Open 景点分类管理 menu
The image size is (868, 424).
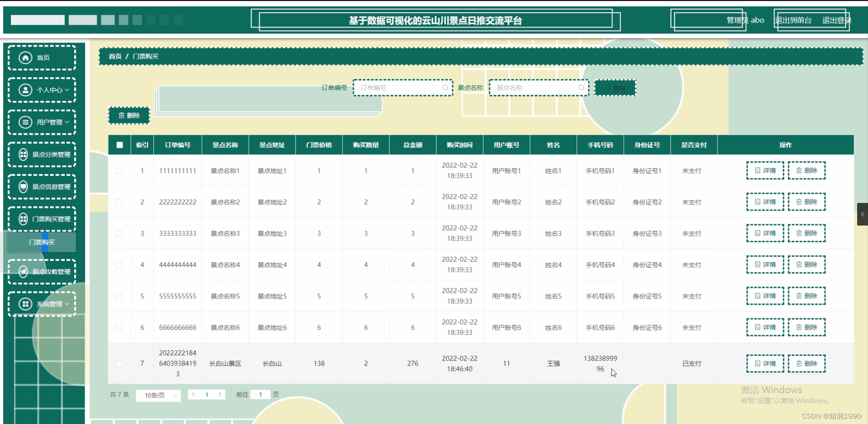(x=42, y=155)
